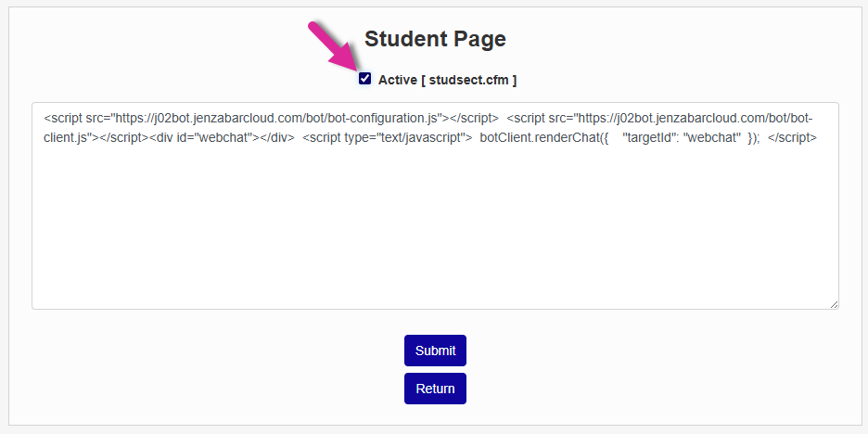Click the "Active [ studsect.cfm ]" label text
Screen dimensions: 868x434
[x=447, y=81]
